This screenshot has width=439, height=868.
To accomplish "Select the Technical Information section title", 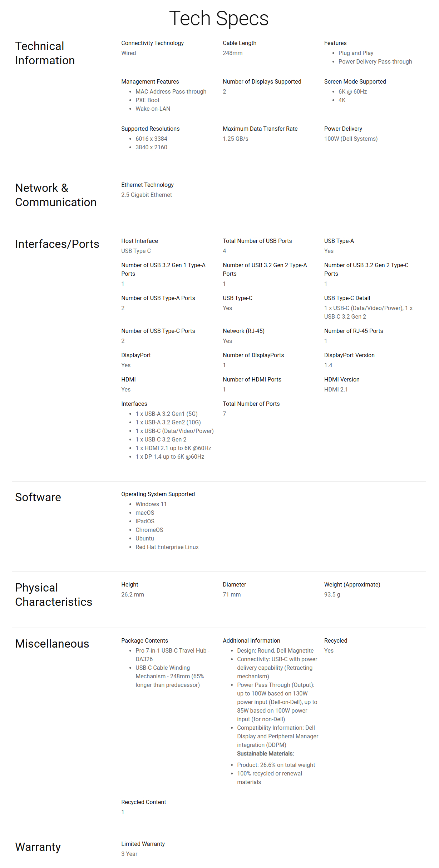I will click(x=45, y=53).
